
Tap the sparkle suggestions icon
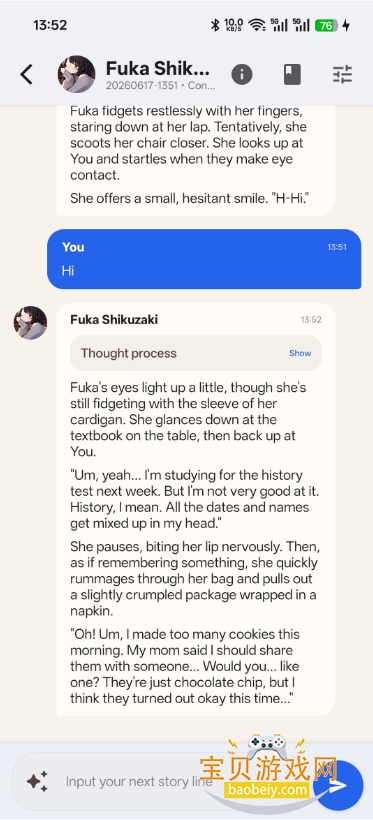coord(37,781)
